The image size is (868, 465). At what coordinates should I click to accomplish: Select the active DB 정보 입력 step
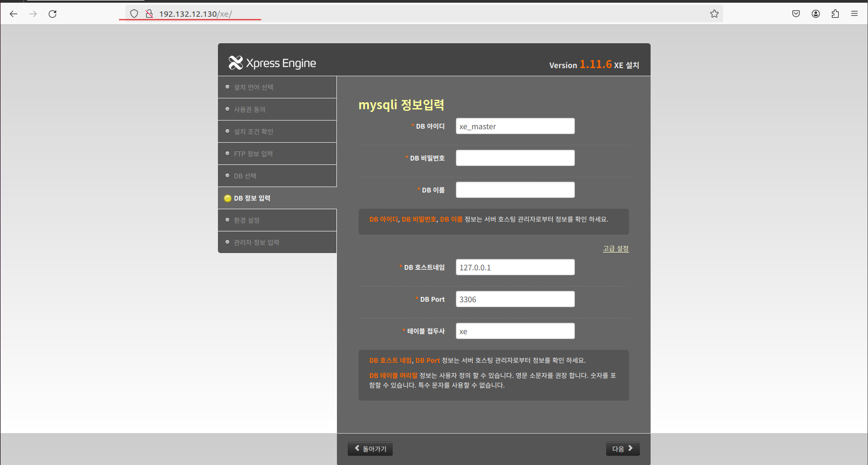point(277,198)
